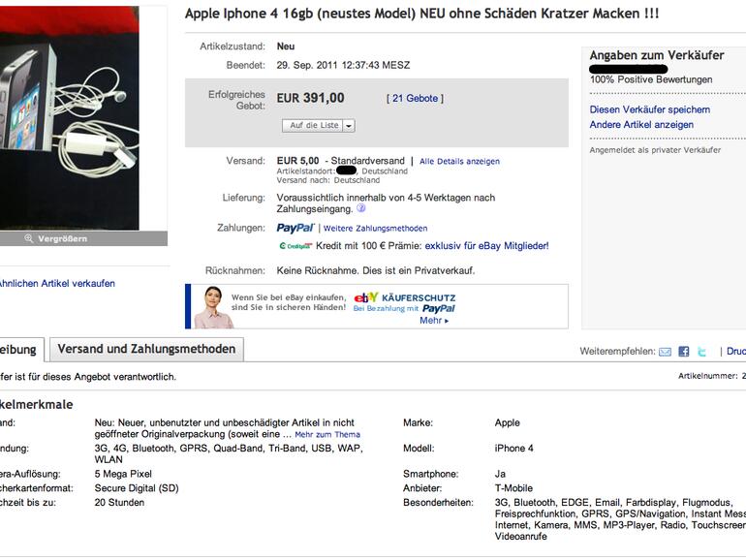Switch to 'Versand und Zahlungsmethoden' tab
The image size is (746, 560).
[x=146, y=349]
